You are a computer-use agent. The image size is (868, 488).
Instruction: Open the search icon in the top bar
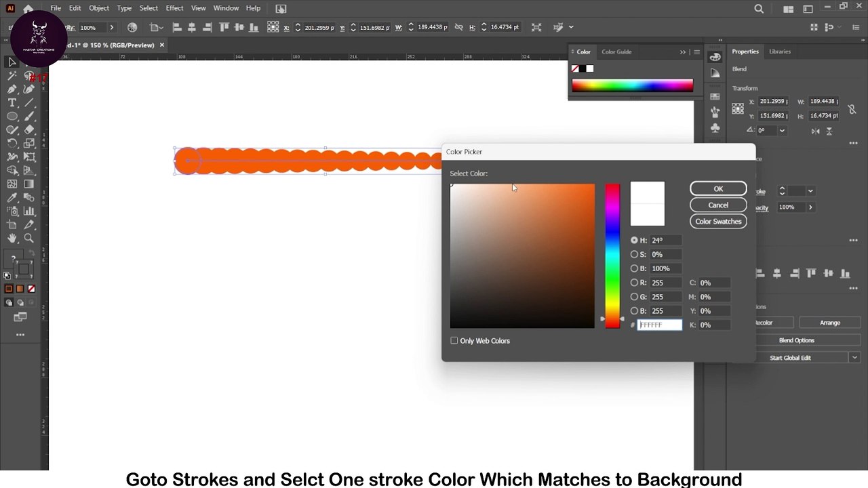point(759,9)
